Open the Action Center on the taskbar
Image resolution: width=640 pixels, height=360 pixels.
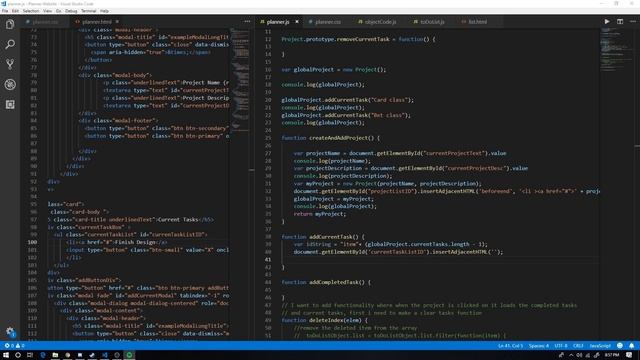click(x=629, y=355)
